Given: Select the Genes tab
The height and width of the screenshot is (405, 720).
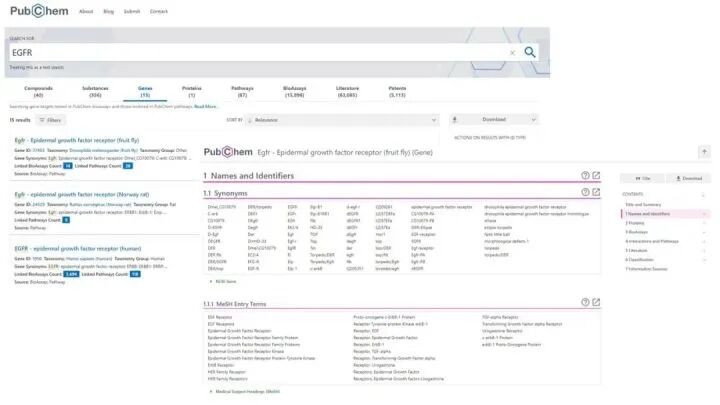Looking at the screenshot, I should pos(145,91).
